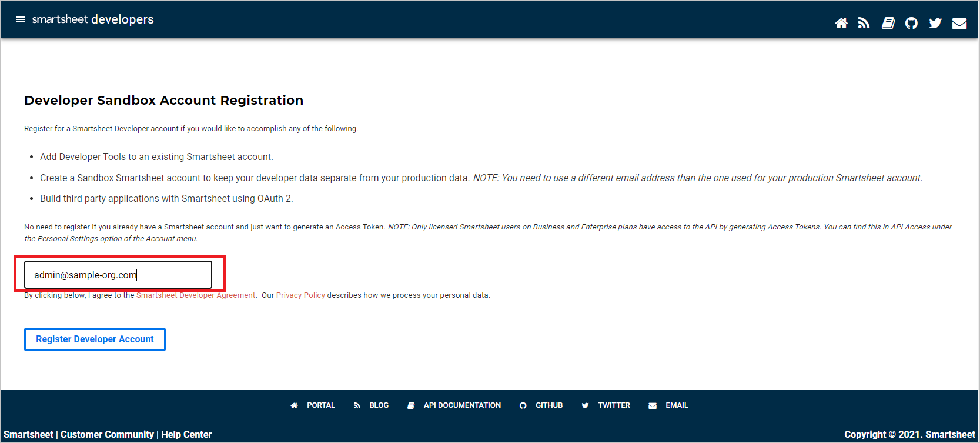Click EMAIL in footer navigation
This screenshot has height=443, width=980.
tap(668, 405)
